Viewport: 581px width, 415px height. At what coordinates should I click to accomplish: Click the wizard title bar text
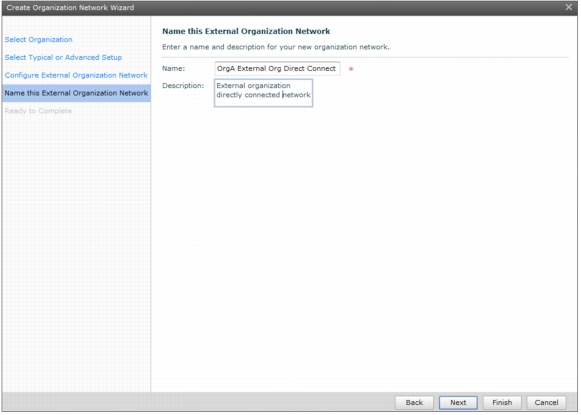[x=70, y=8]
